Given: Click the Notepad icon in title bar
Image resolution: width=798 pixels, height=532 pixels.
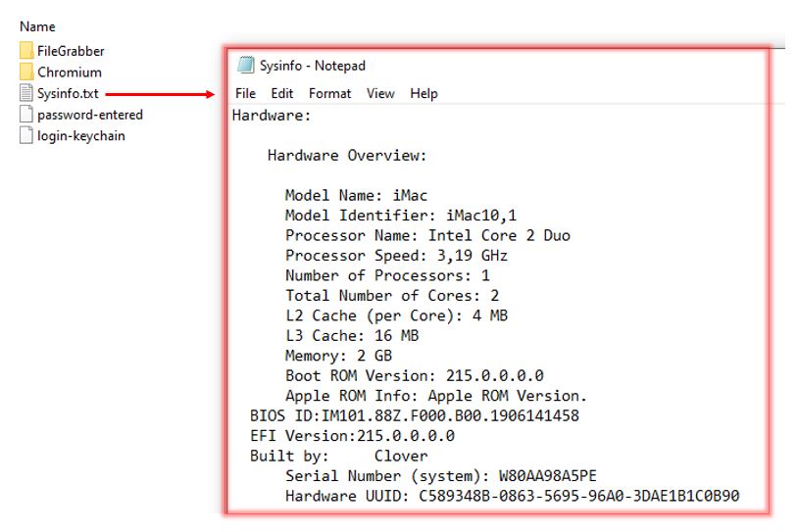Looking at the screenshot, I should (x=246, y=65).
